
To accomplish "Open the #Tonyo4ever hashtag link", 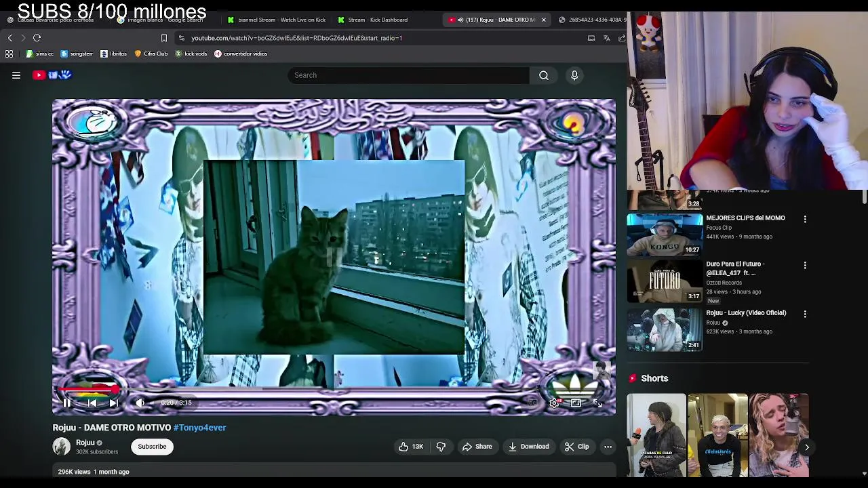I will pos(199,428).
